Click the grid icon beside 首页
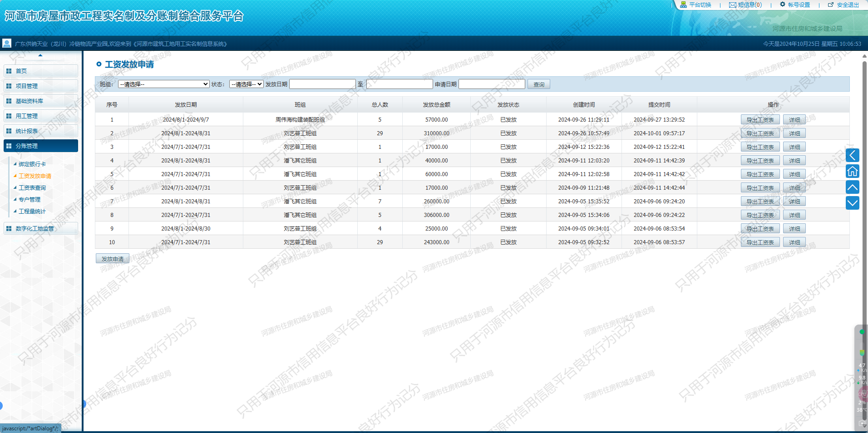Viewport: 868px width, 433px height. click(9, 71)
